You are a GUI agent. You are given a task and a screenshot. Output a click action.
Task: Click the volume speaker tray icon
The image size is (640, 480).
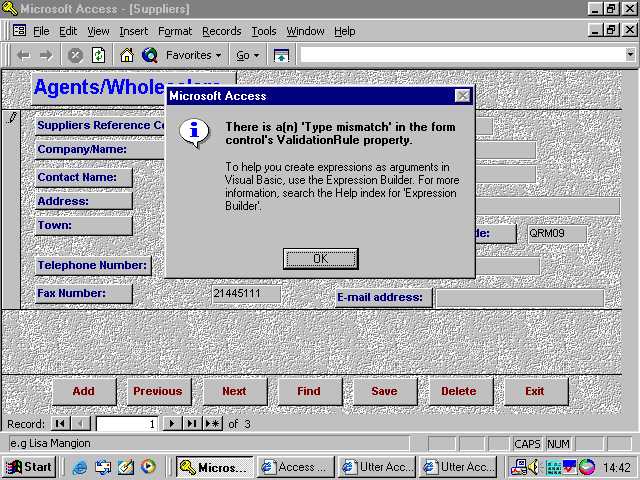coord(533,467)
